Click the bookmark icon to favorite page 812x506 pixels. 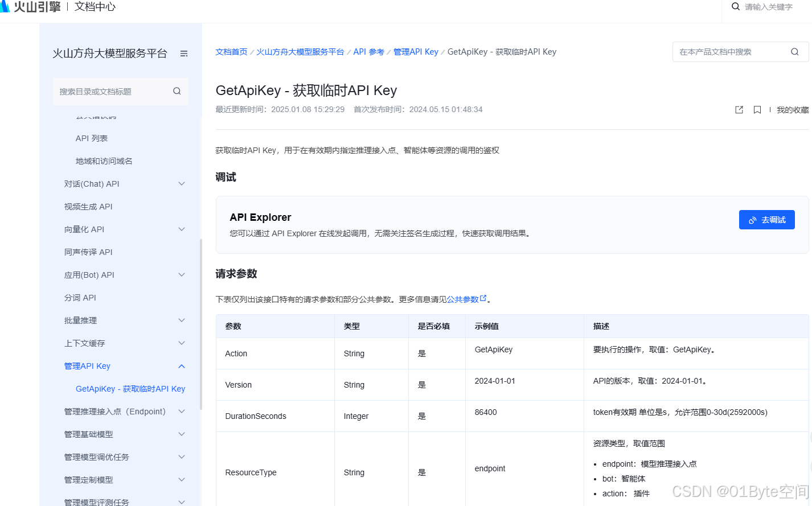tap(757, 110)
